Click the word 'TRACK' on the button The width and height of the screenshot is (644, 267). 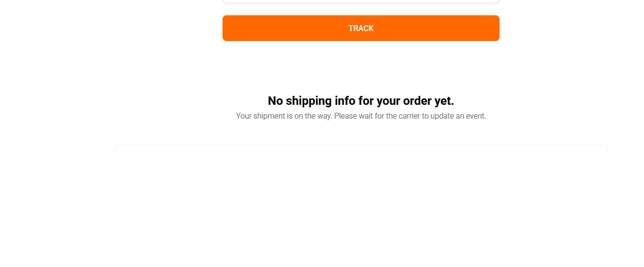[361, 28]
